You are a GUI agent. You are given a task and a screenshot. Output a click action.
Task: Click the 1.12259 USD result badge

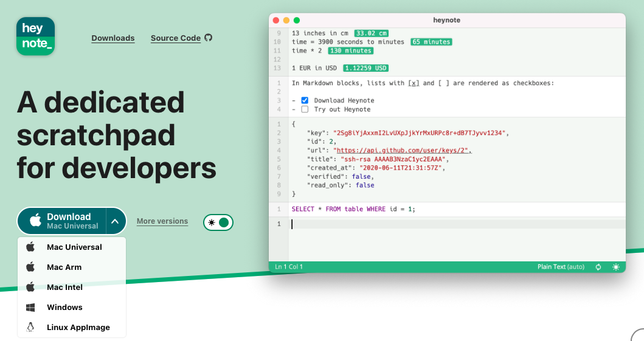365,68
